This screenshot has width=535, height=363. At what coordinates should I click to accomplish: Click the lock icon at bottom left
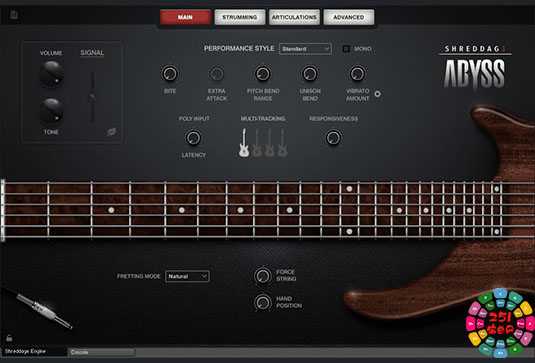(9, 338)
